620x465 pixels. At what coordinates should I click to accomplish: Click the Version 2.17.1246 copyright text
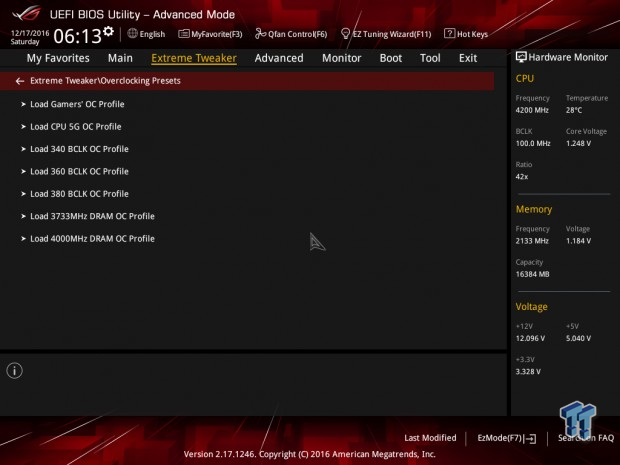pos(310,454)
